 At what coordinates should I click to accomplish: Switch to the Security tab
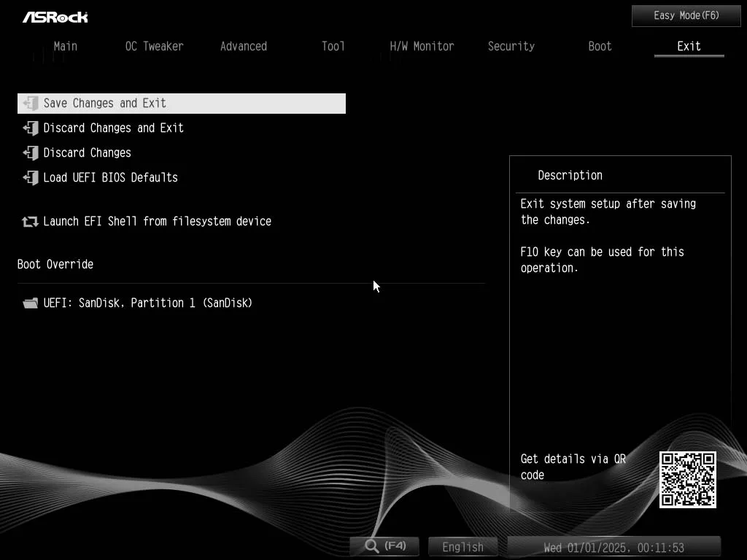click(x=511, y=46)
